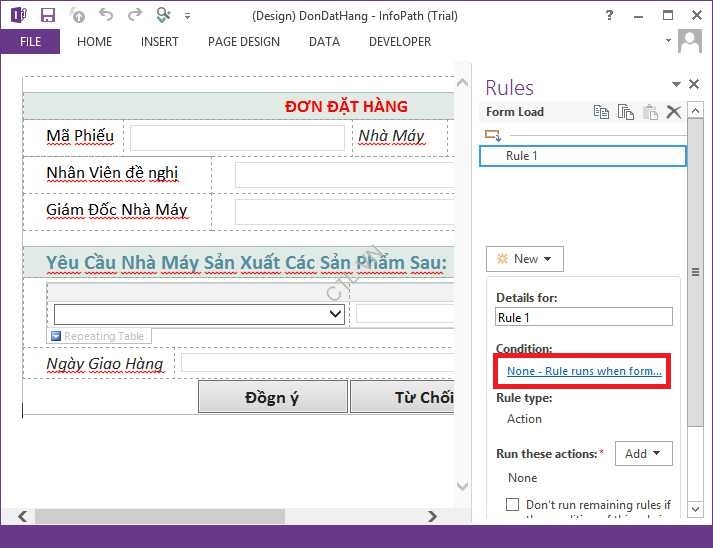Click the user account avatar icon

point(689,41)
